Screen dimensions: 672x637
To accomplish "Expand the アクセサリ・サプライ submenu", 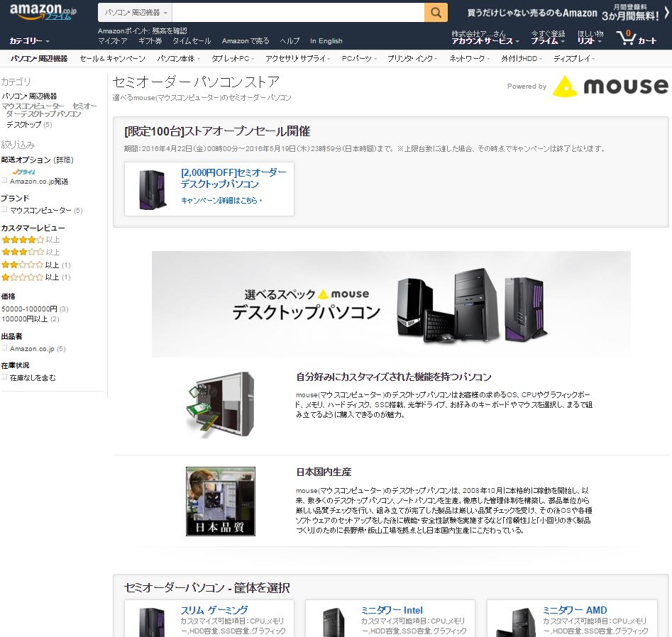I will [297, 59].
